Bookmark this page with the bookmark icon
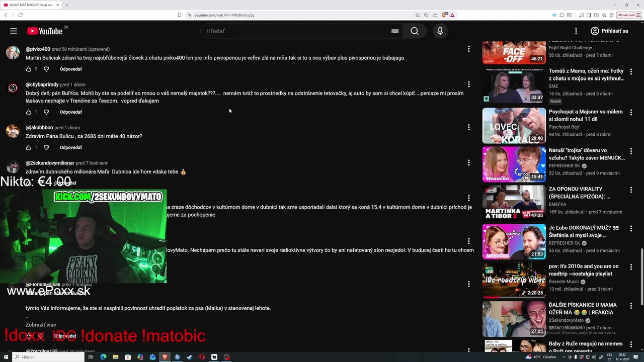 180,15
